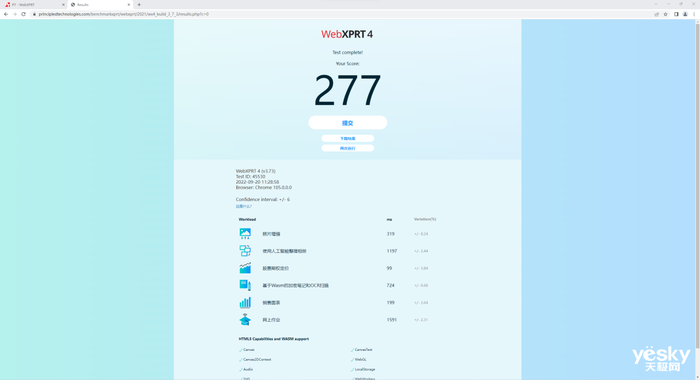Click the first small button under submit
700x380 pixels.
tap(348, 138)
